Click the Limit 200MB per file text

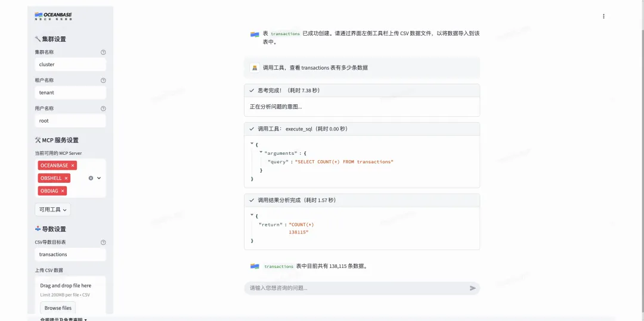[65, 295]
